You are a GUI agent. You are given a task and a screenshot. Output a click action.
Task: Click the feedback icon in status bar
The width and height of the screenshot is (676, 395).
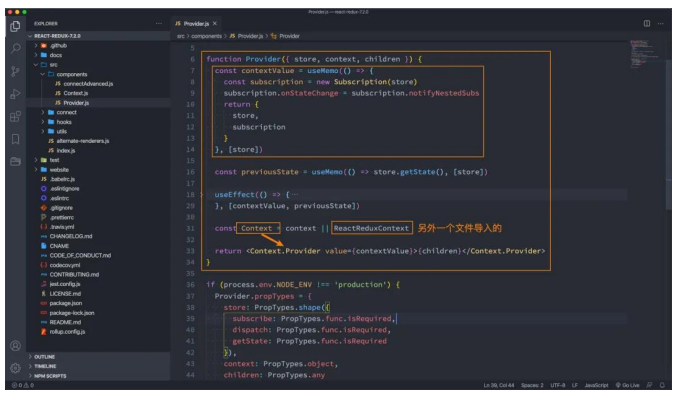click(649, 385)
